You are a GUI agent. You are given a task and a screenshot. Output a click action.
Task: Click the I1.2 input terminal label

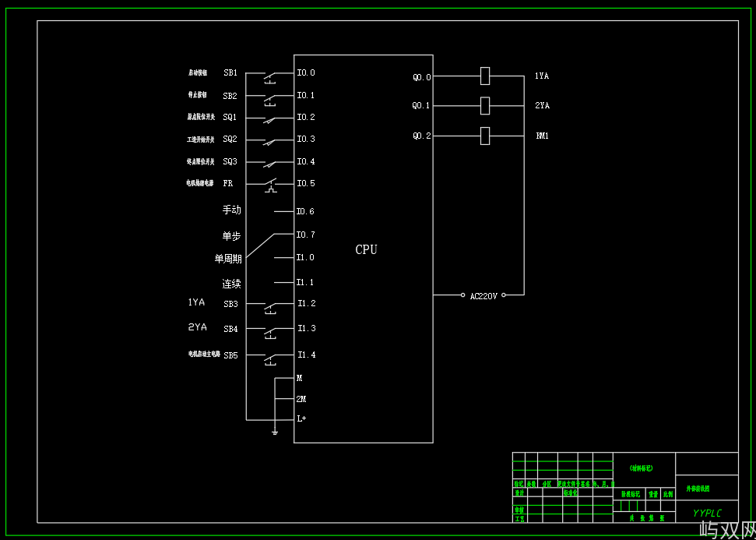click(307, 304)
